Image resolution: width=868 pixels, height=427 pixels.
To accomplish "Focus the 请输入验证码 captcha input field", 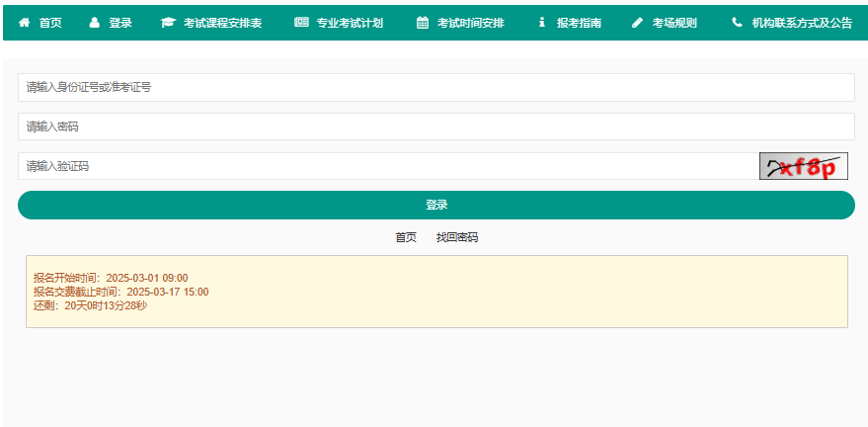I will (385, 166).
